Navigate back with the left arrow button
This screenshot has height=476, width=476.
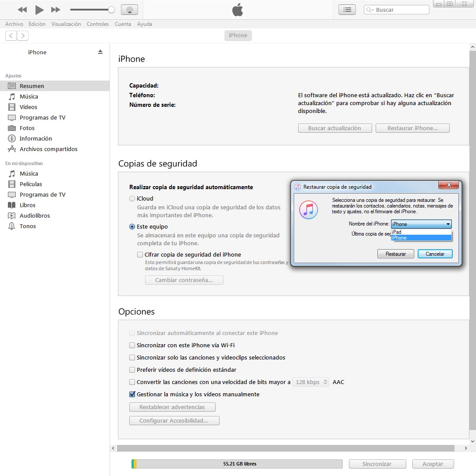click(11, 35)
